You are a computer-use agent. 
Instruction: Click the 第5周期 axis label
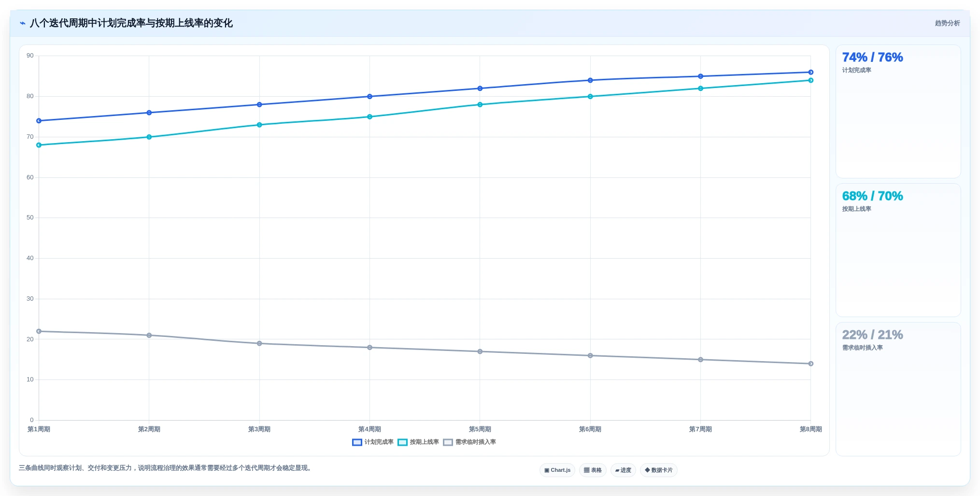[x=480, y=429]
